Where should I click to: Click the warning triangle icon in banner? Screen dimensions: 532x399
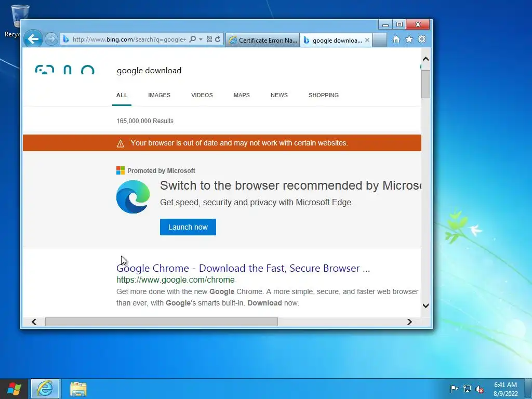click(x=121, y=143)
